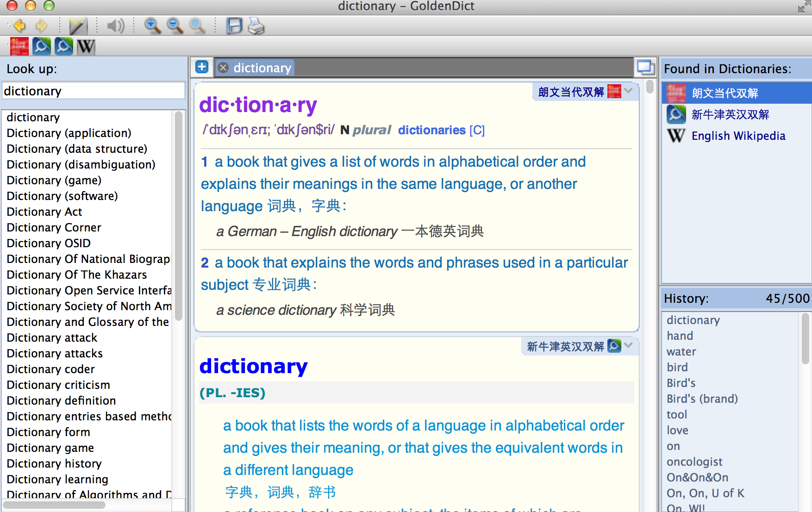The image size is (812, 512).
Task: Select 'Dictionary attacks' entry
Action: (x=55, y=354)
